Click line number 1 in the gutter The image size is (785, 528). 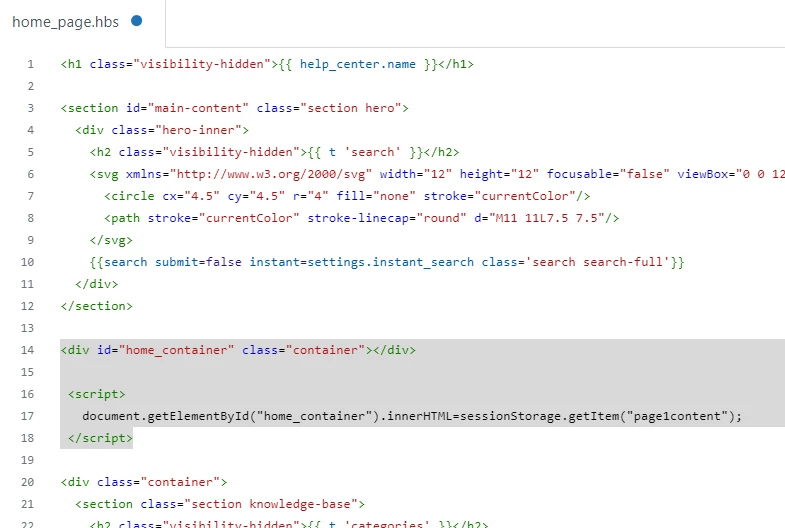(31, 64)
